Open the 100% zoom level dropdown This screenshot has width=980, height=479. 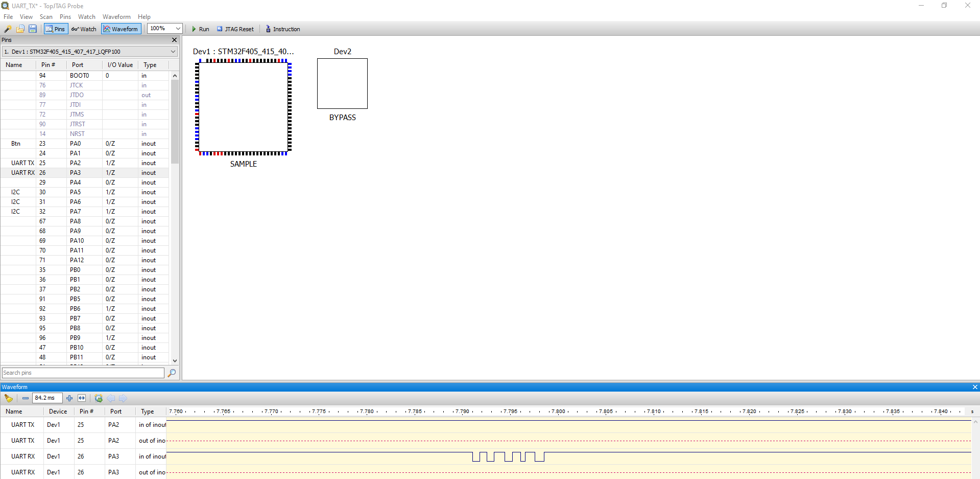164,28
